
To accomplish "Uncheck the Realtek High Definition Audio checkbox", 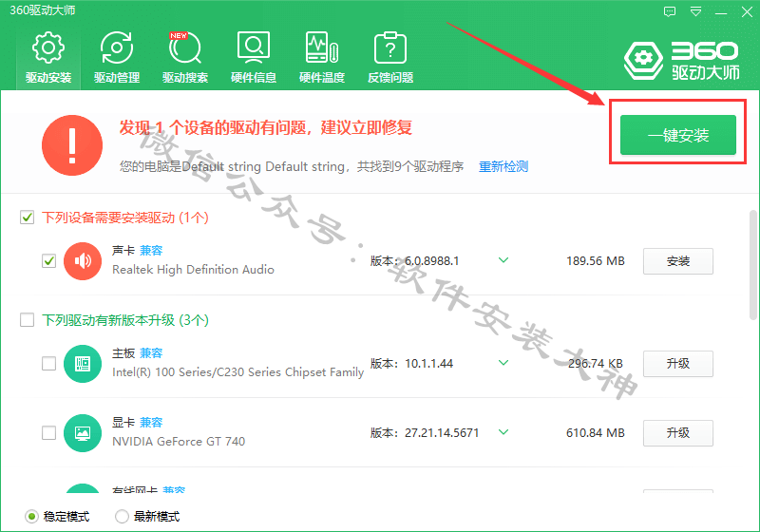I will 49,260.
